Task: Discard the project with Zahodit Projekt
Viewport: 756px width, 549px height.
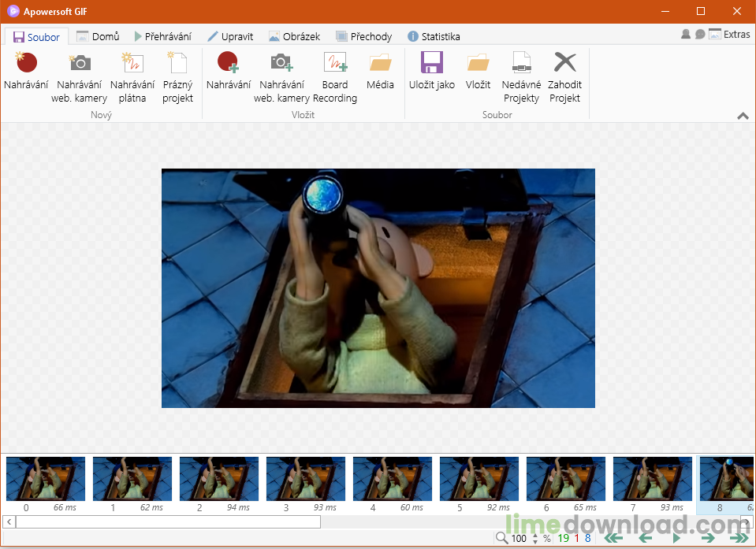Action: [x=564, y=76]
